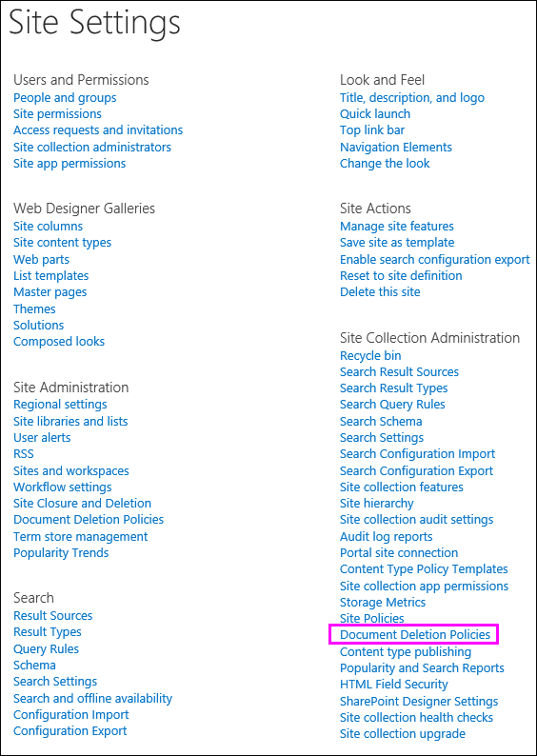The height and width of the screenshot is (756, 537).
Task: Open Site app permissions
Action: (70, 164)
